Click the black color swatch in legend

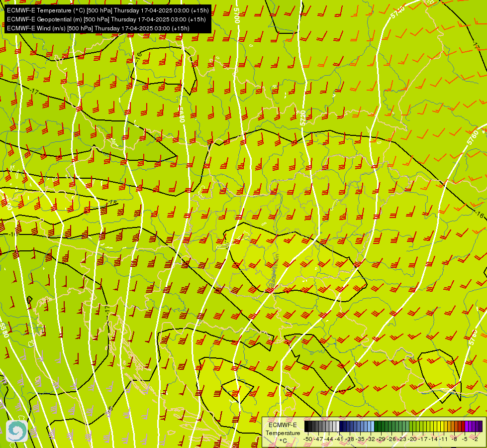click(306, 426)
